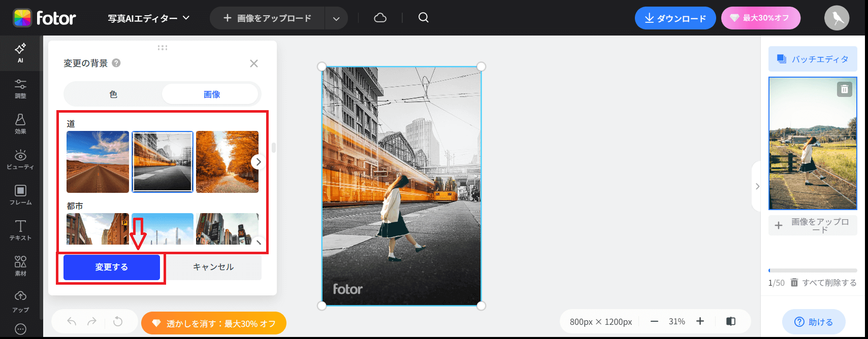Click the main canvas image
The width and height of the screenshot is (868, 339).
pyautogui.click(x=401, y=186)
